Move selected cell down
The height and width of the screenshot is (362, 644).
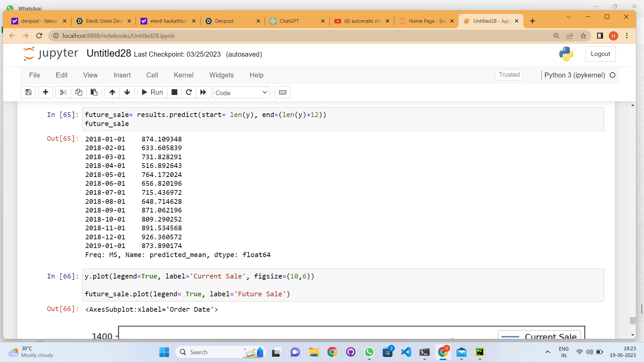click(x=127, y=92)
